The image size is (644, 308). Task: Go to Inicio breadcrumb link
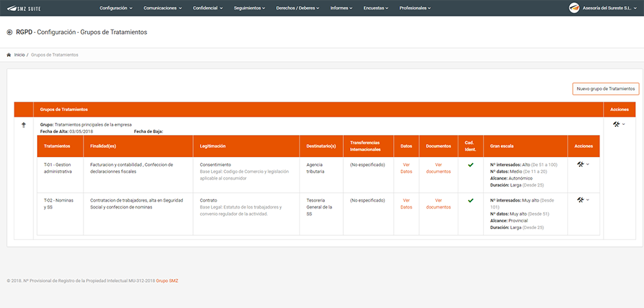(x=19, y=55)
